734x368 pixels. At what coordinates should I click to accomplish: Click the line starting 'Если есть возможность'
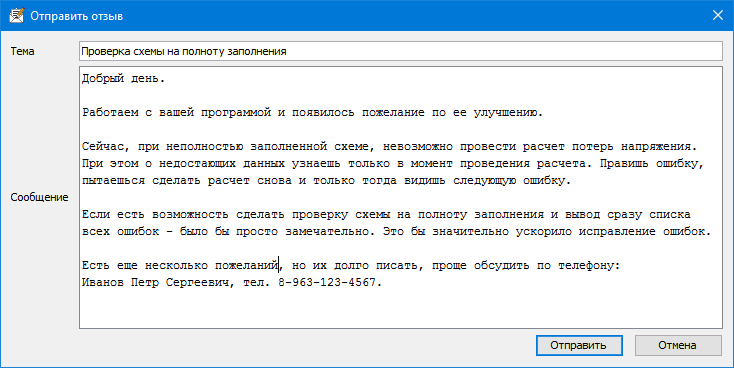click(386, 214)
